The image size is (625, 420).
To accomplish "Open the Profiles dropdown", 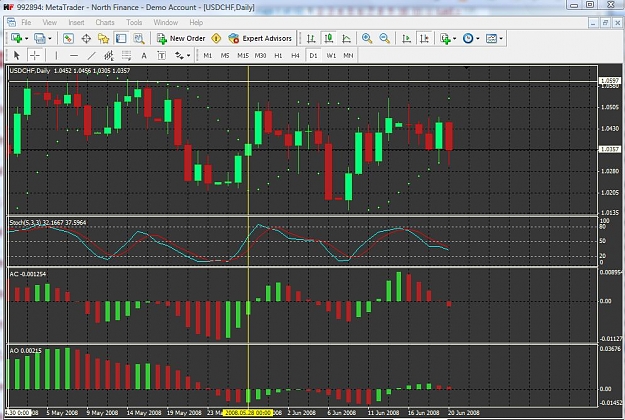I will point(43,39).
